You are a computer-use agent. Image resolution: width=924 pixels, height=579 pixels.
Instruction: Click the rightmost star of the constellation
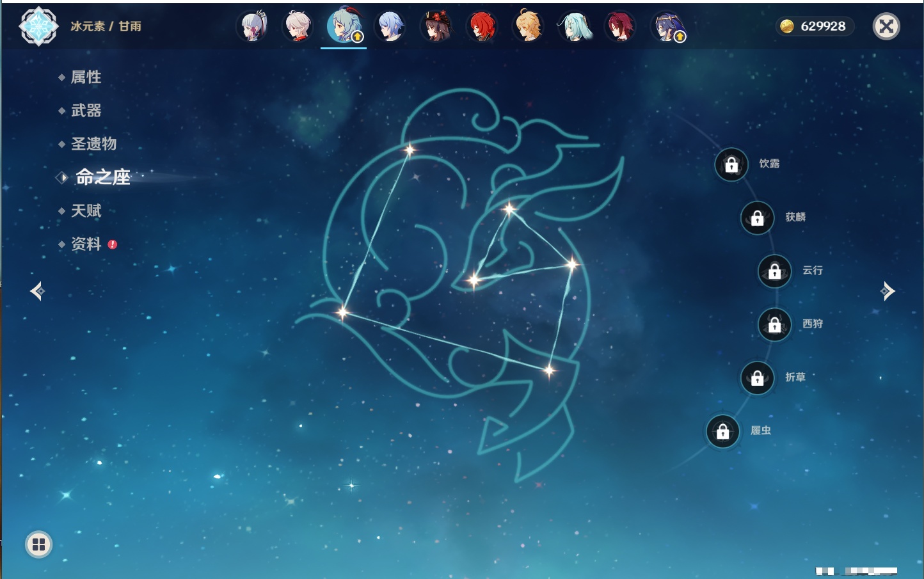click(572, 264)
